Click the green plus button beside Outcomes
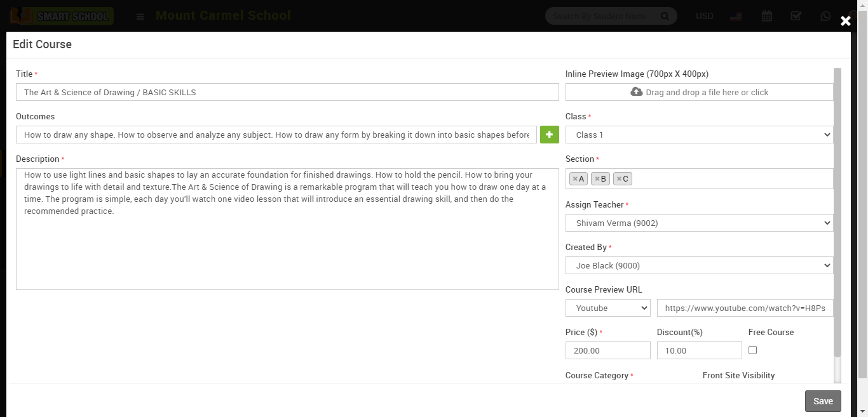 (549, 135)
